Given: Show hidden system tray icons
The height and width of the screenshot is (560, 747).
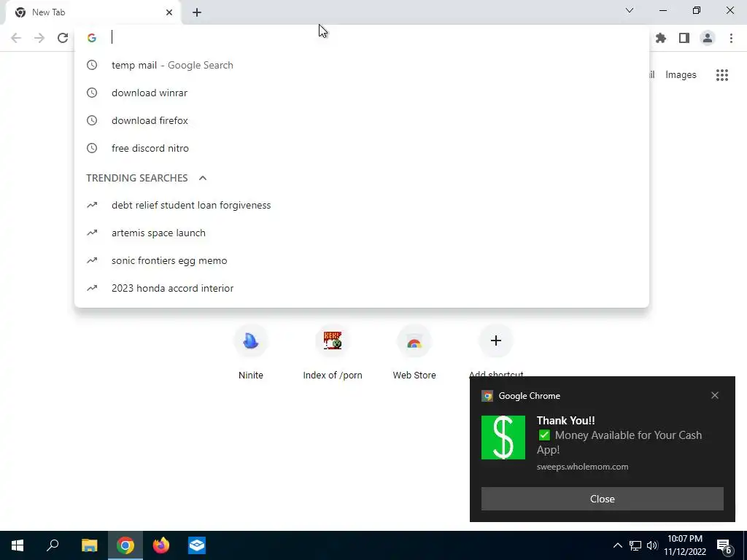Looking at the screenshot, I should click(617, 545).
